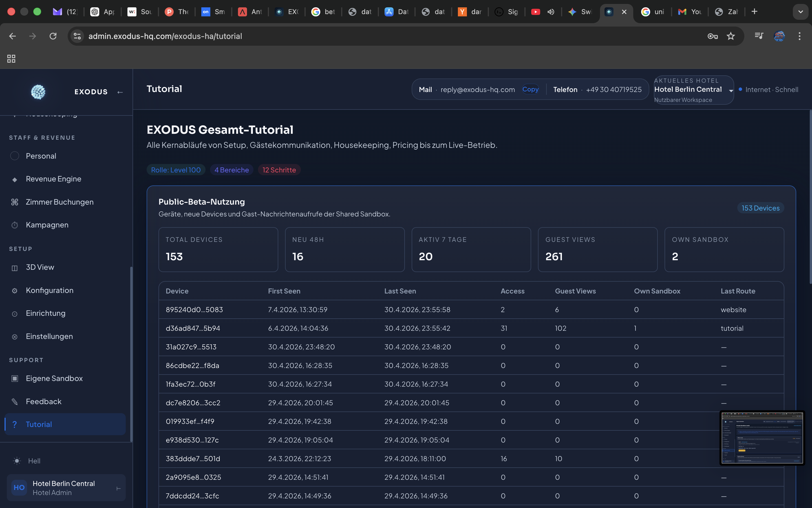Image resolution: width=812 pixels, height=508 pixels.
Task: Expand the tab search dropdown
Action: pyautogui.click(x=800, y=12)
